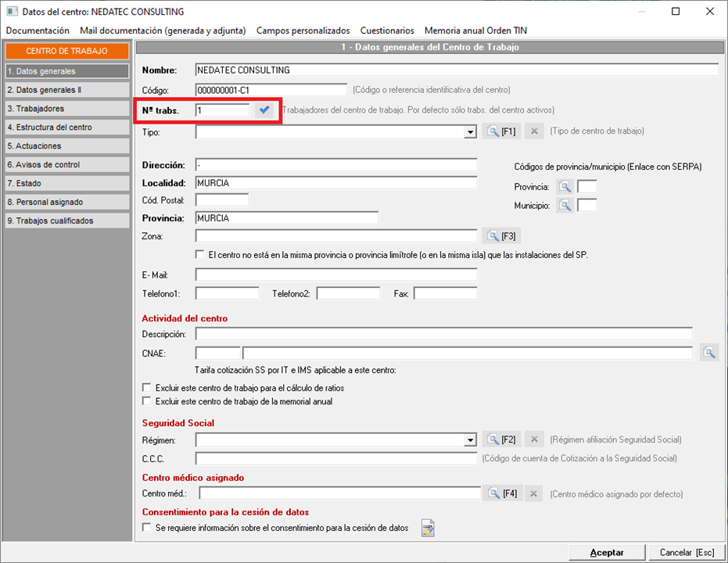Check 'Excluir este centro' de la memorial anual

click(146, 401)
